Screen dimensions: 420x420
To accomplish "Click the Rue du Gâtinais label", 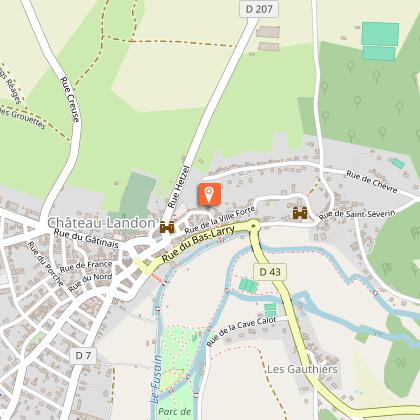I will pos(86,238).
